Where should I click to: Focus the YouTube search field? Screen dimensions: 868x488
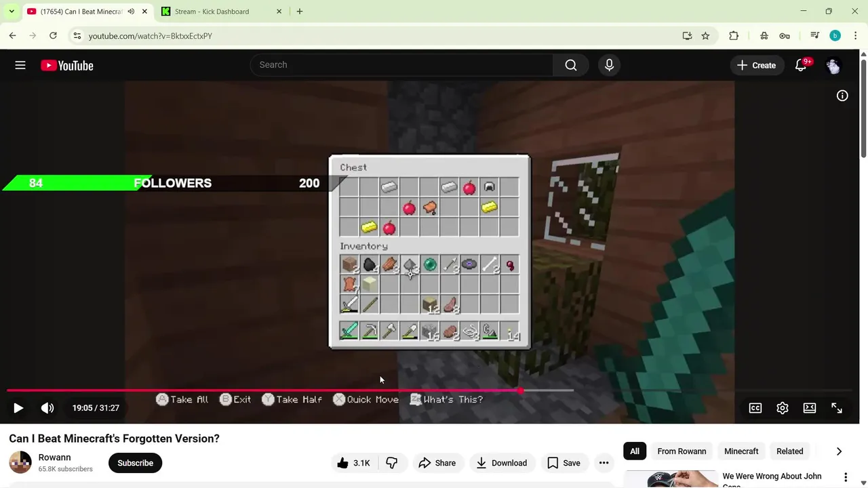(401, 65)
